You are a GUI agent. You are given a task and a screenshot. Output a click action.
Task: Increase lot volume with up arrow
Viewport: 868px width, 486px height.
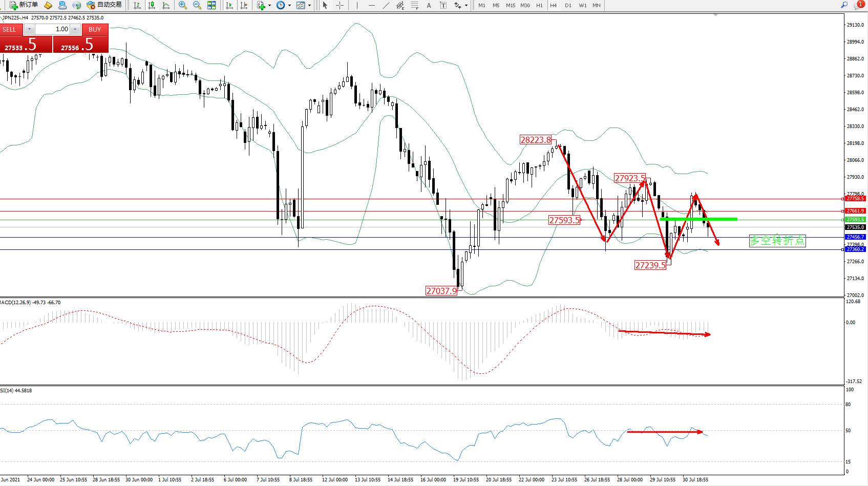pos(75,29)
